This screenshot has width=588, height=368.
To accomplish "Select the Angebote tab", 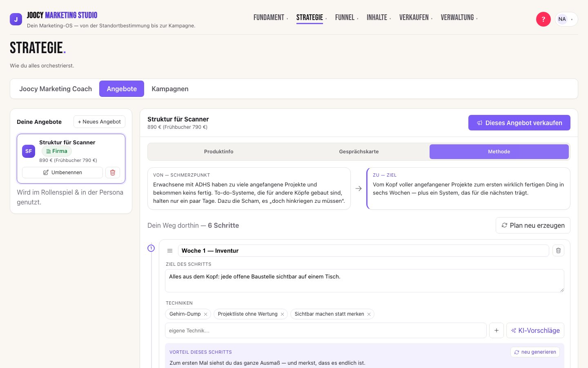I will [x=122, y=89].
